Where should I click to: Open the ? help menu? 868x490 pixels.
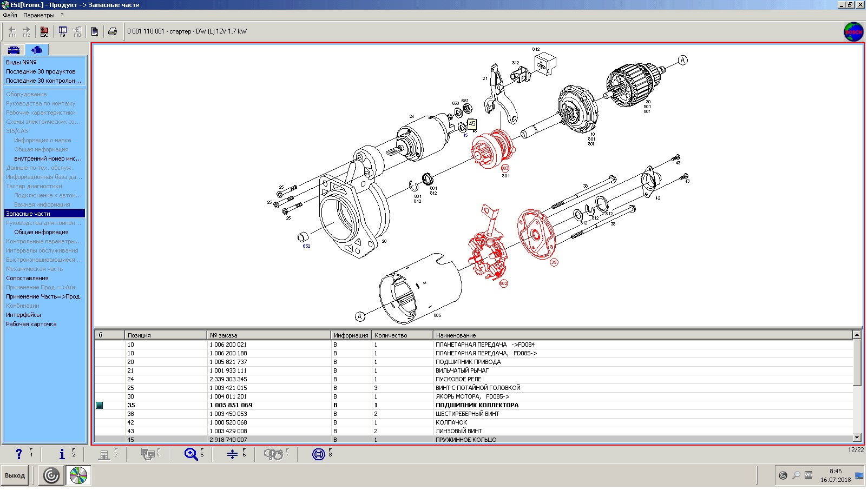[x=62, y=15]
